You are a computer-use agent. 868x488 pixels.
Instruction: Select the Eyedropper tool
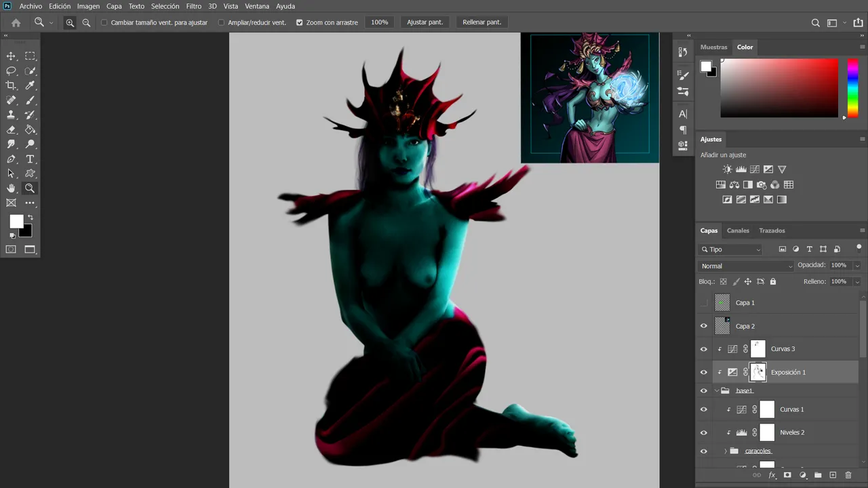tap(30, 85)
